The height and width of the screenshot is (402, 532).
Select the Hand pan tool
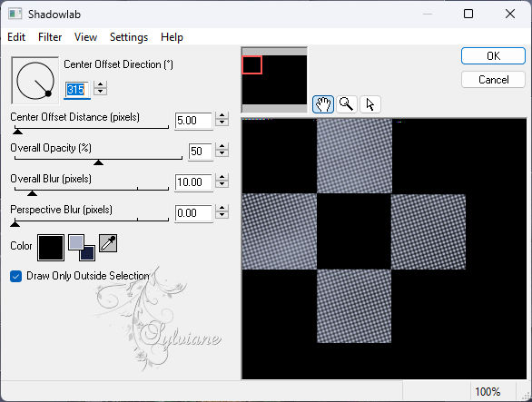[323, 104]
